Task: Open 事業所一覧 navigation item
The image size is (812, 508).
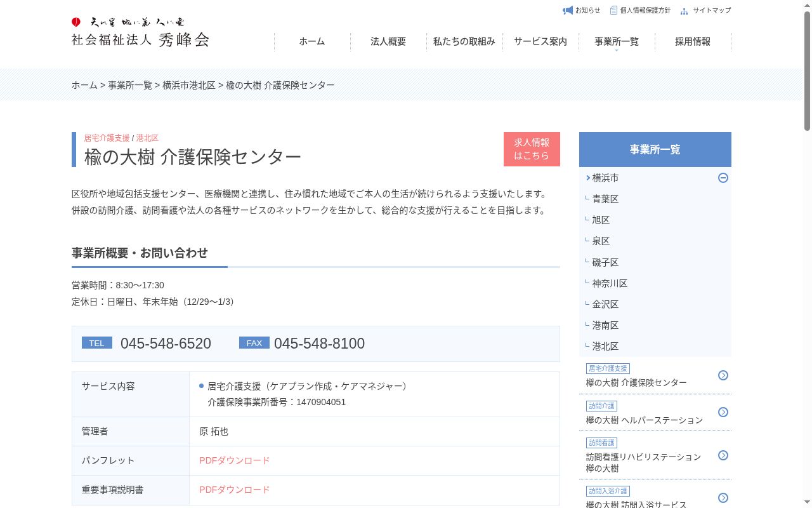Action: [617, 41]
